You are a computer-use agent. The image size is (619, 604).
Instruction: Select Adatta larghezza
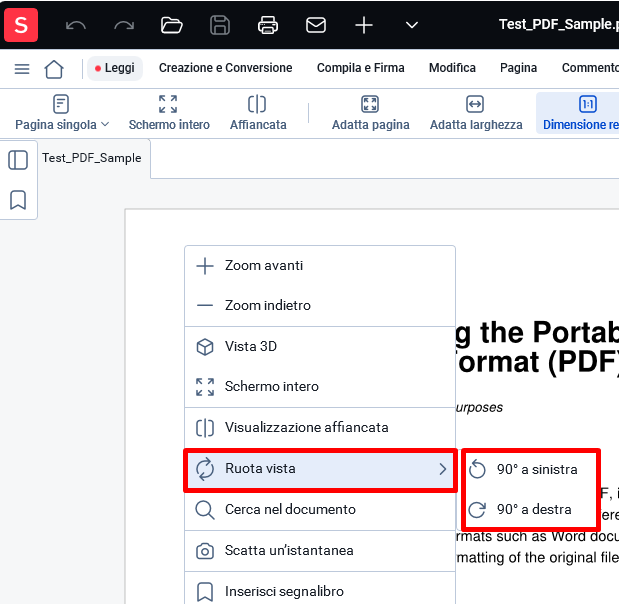(x=476, y=113)
